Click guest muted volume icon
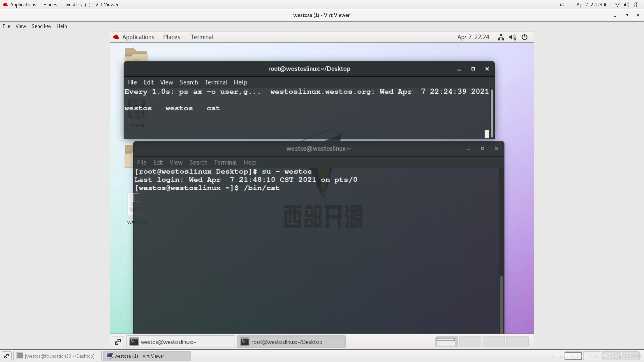This screenshot has height=362, width=644. pyautogui.click(x=513, y=37)
